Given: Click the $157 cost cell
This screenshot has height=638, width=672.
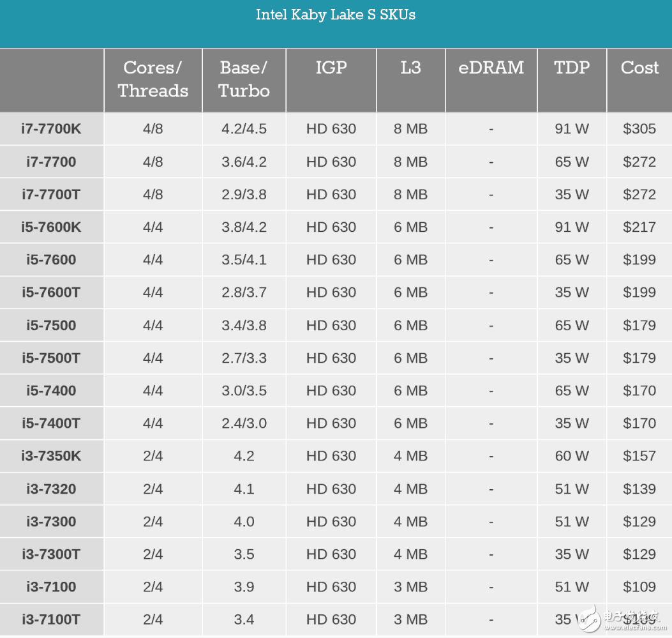Looking at the screenshot, I should [x=639, y=456].
